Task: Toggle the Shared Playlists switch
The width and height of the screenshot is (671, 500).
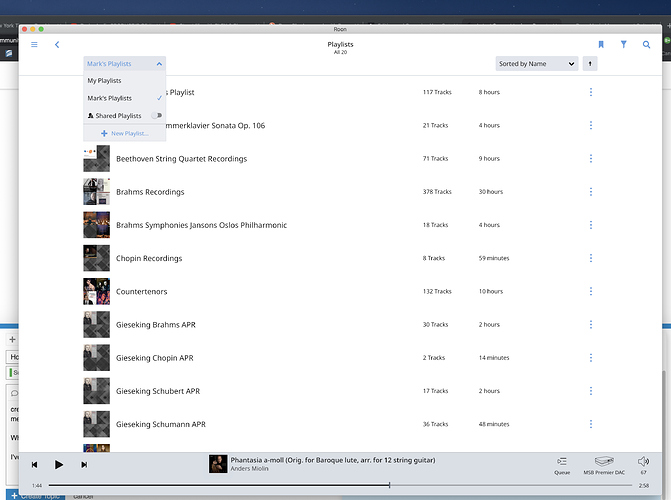Action: (x=157, y=116)
